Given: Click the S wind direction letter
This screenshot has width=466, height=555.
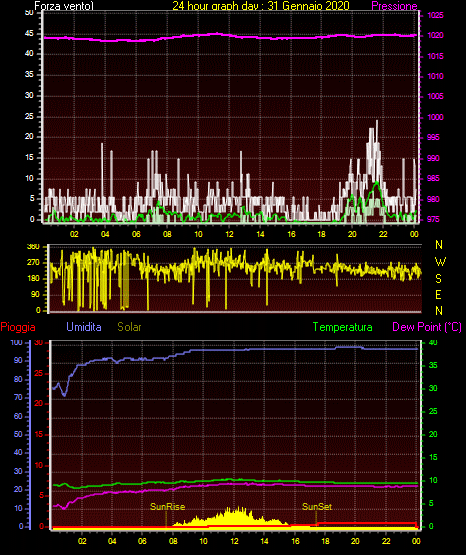Looking at the screenshot, I should pyautogui.click(x=438, y=279).
